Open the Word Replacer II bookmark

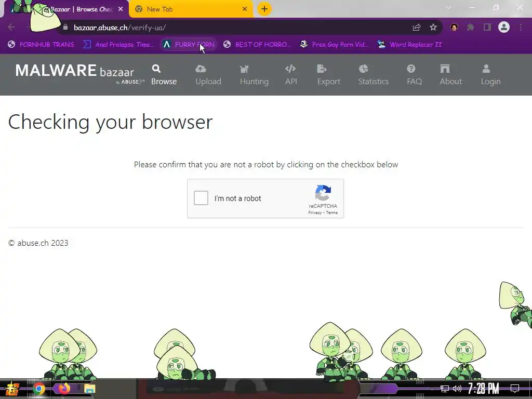409,45
